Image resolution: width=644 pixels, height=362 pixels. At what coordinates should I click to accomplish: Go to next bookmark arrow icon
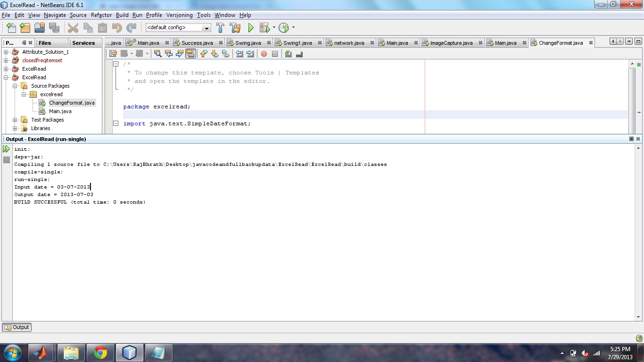click(x=215, y=54)
